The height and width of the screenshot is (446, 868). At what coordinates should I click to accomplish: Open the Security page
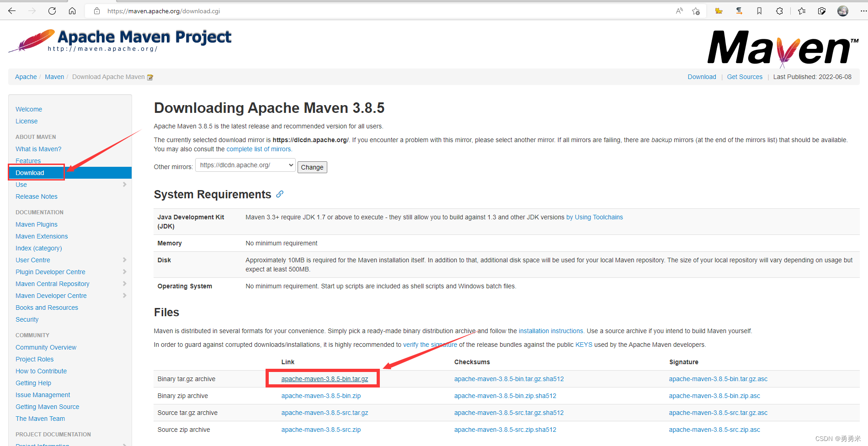tap(27, 319)
